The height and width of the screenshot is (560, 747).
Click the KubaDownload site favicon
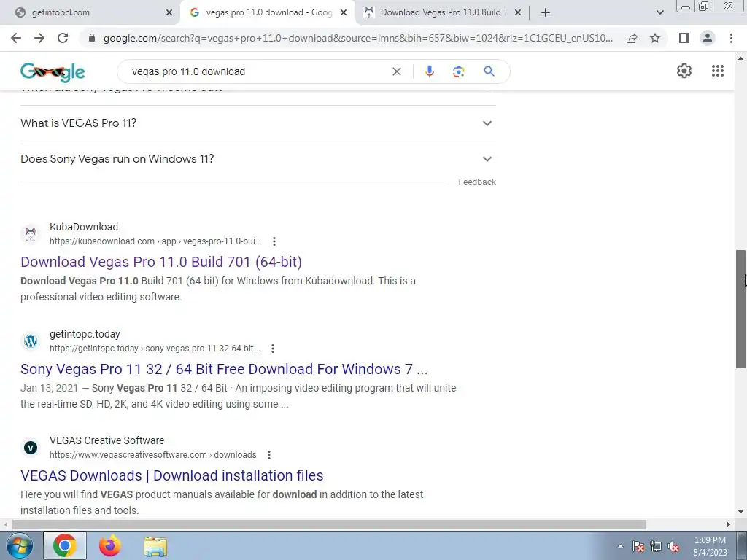(31, 234)
